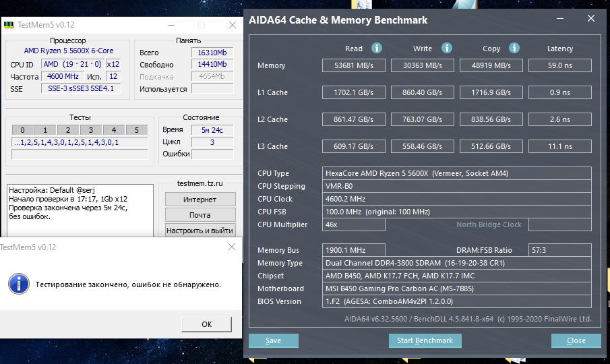Click the test sequence field ...1,2,5,1,4,3,0
Image resolution: width=610 pixels, height=364 pixels.
[80, 142]
